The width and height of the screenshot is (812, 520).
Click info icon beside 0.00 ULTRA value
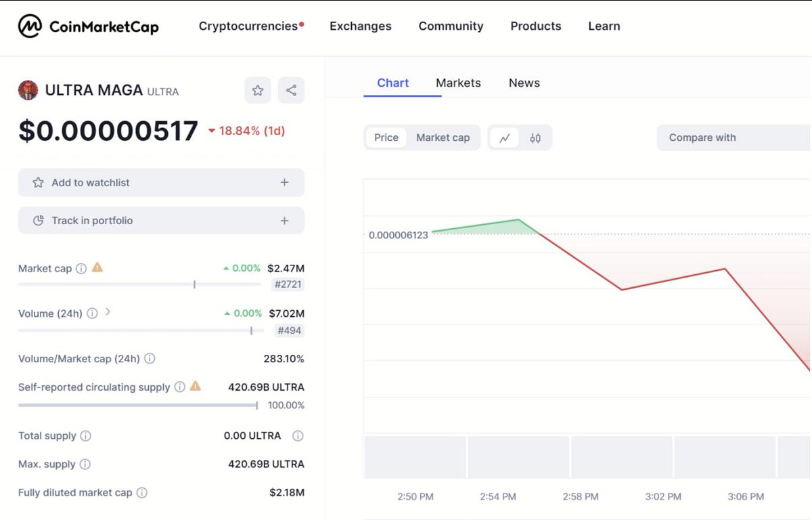coord(298,436)
